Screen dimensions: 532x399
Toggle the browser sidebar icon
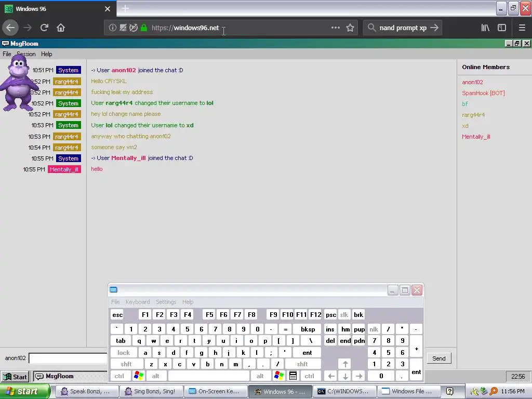502,28
